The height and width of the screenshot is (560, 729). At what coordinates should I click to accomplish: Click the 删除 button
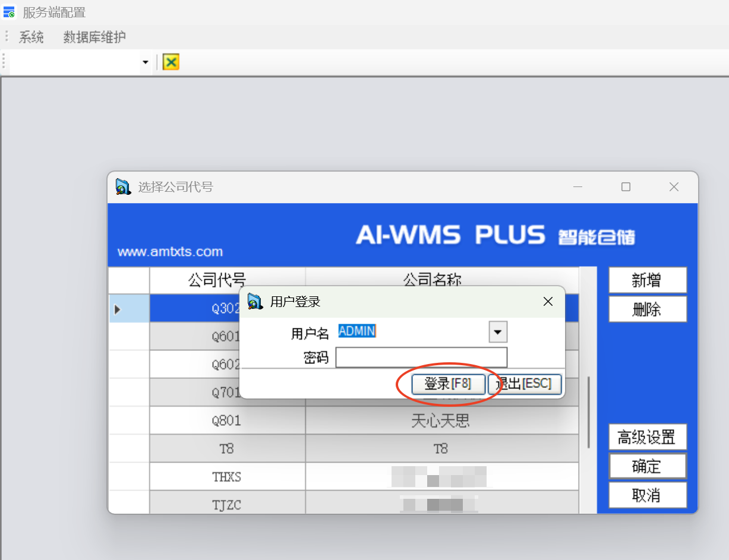pos(648,309)
